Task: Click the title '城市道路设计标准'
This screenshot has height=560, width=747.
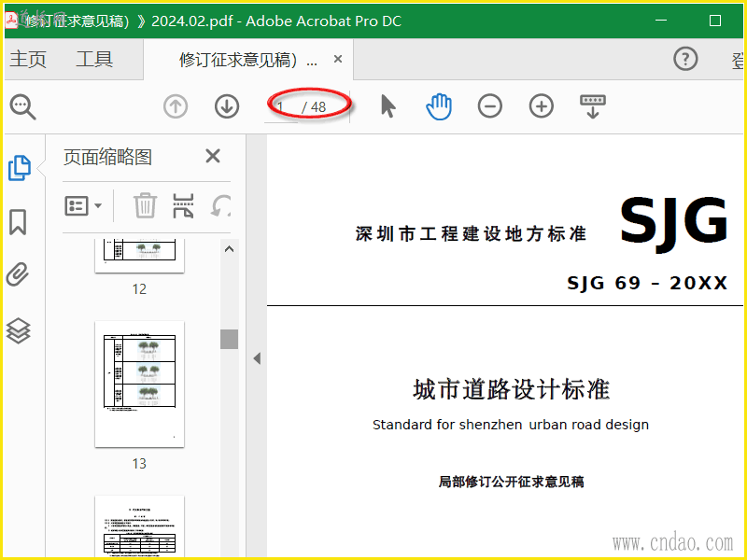Action: click(511, 389)
